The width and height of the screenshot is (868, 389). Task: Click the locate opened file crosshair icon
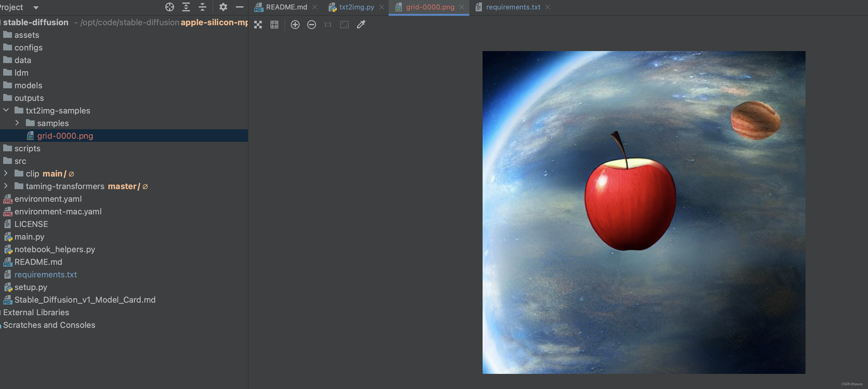[169, 7]
